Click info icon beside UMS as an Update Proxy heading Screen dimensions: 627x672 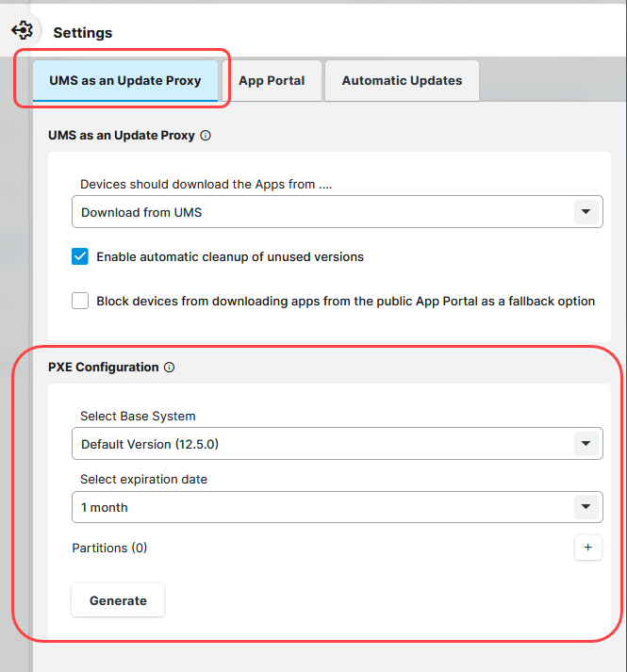click(206, 136)
